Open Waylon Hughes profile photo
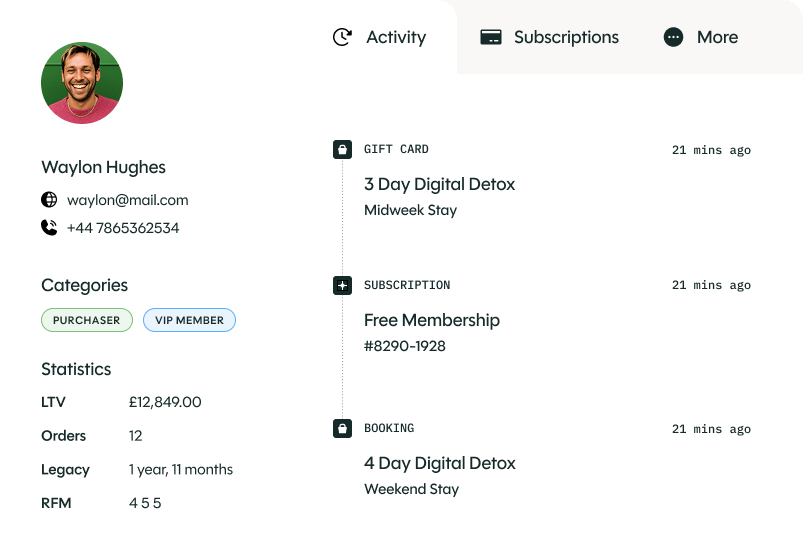 (x=82, y=83)
